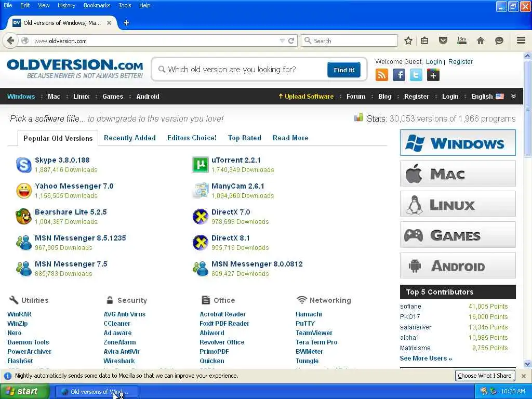Click the Games link in navigation bar

[113, 96]
